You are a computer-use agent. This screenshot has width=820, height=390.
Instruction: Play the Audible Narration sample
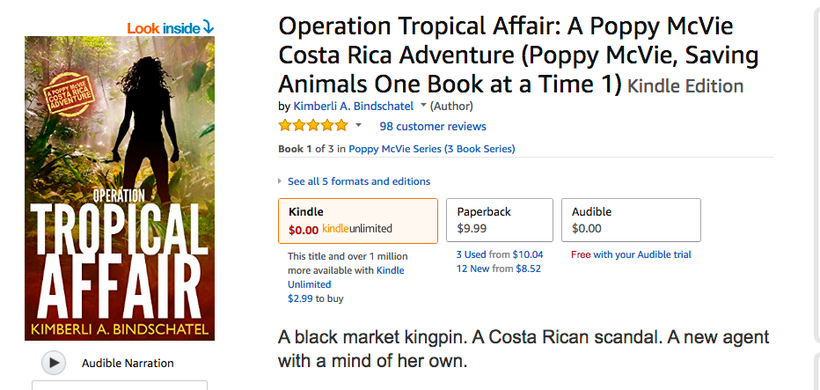pyautogui.click(x=53, y=363)
